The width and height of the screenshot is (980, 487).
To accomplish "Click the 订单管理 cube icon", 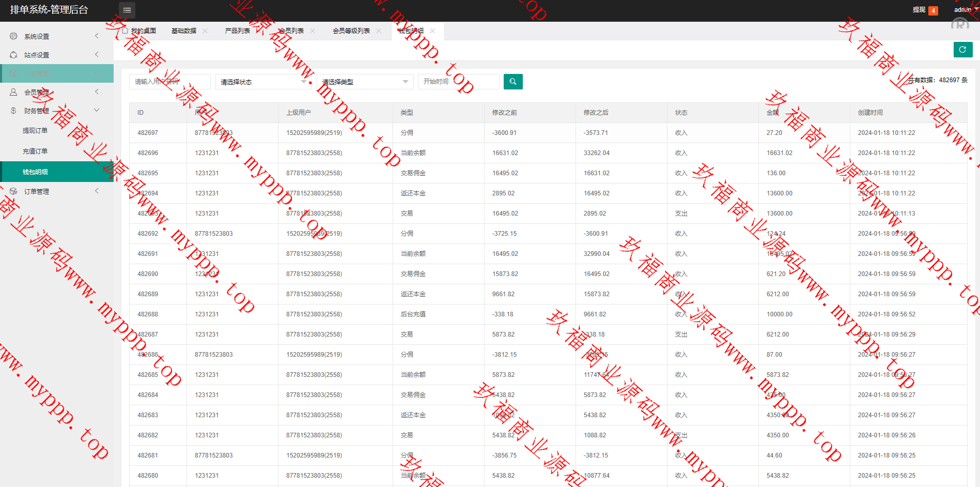I will 13,191.
